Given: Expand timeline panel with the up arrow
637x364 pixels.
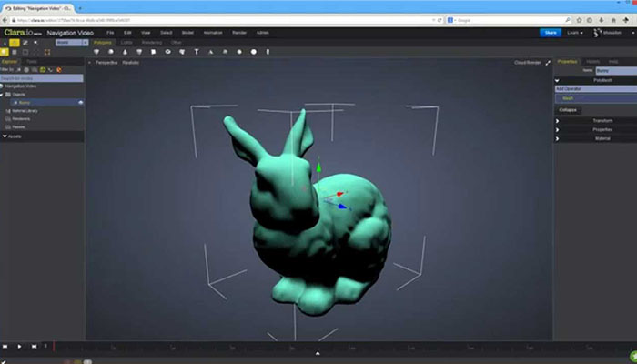Looking at the screenshot, I should pos(318,354).
